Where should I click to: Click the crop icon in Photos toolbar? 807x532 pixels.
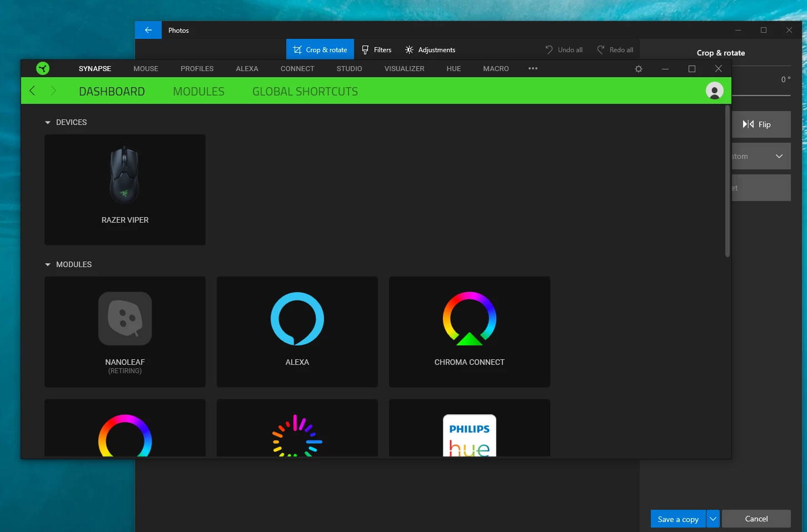[x=297, y=49]
